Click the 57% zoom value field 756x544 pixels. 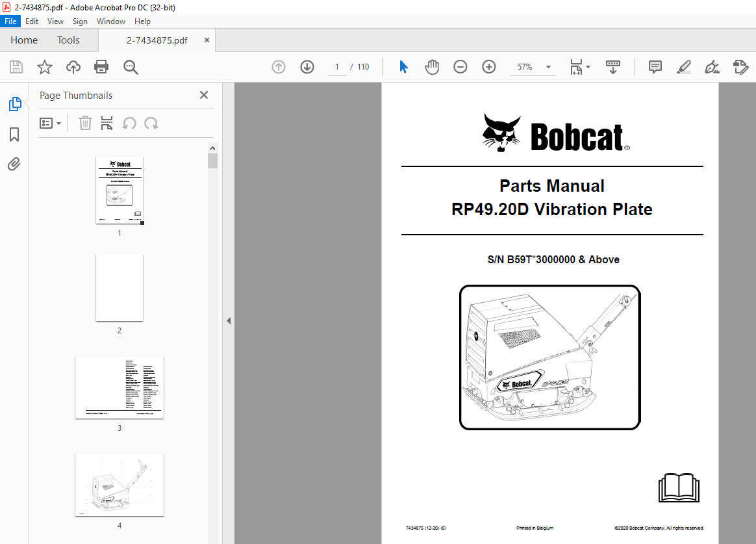pos(525,67)
